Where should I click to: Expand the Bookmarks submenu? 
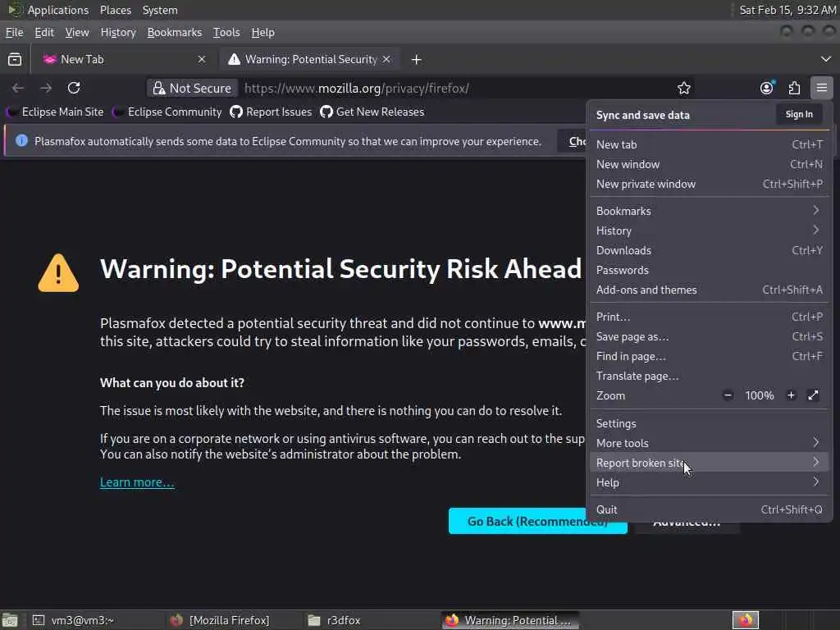[x=709, y=211]
